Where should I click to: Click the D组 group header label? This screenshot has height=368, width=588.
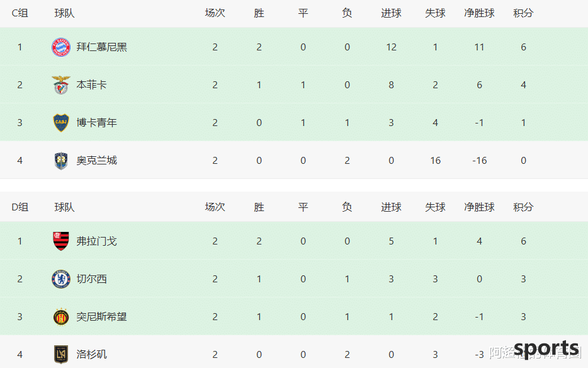click(x=20, y=207)
